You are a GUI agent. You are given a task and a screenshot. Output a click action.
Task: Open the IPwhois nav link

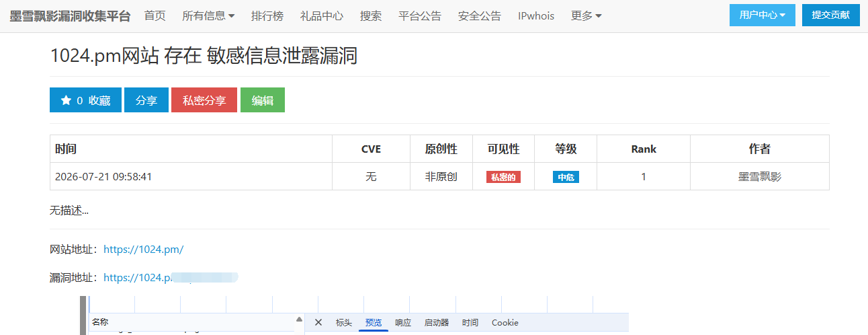coord(536,16)
